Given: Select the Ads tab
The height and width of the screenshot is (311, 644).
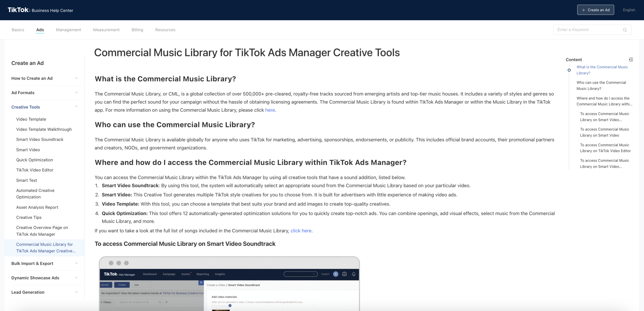Looking at the screenshot, I should tap(40, 30).
